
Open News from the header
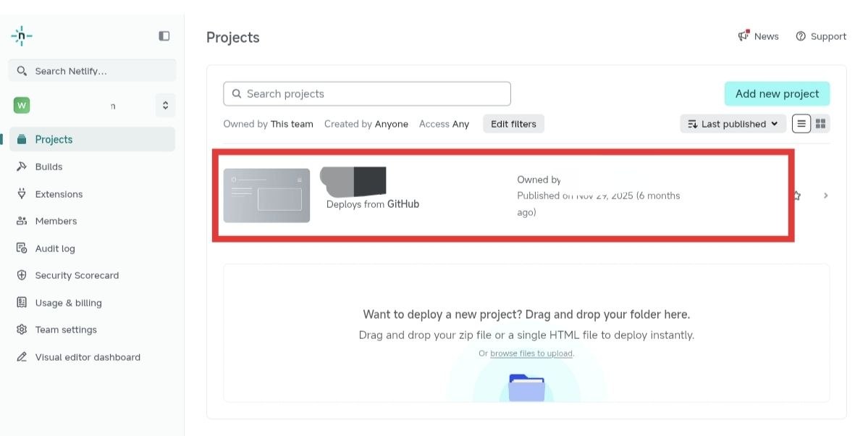(758, 36)
